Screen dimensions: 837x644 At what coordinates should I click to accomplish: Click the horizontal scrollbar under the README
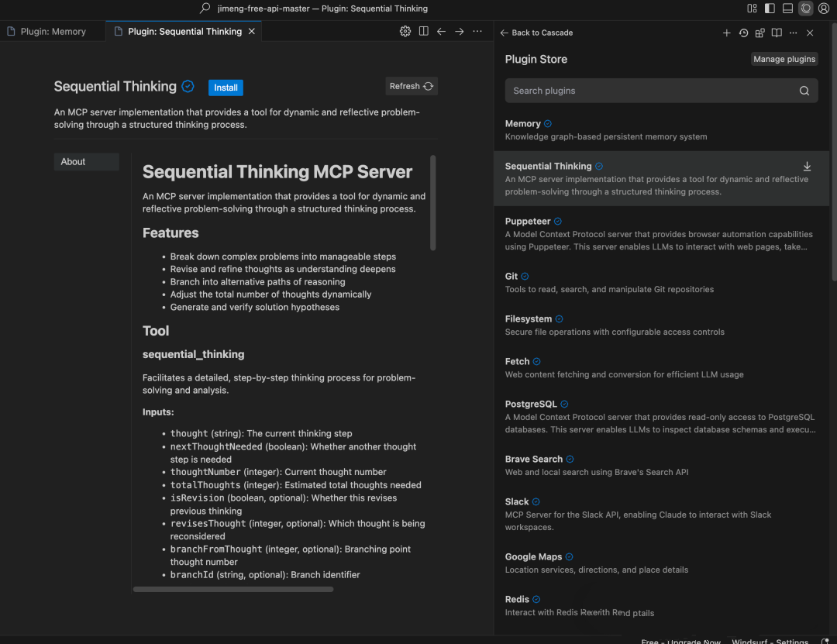(x=233, y=589)
